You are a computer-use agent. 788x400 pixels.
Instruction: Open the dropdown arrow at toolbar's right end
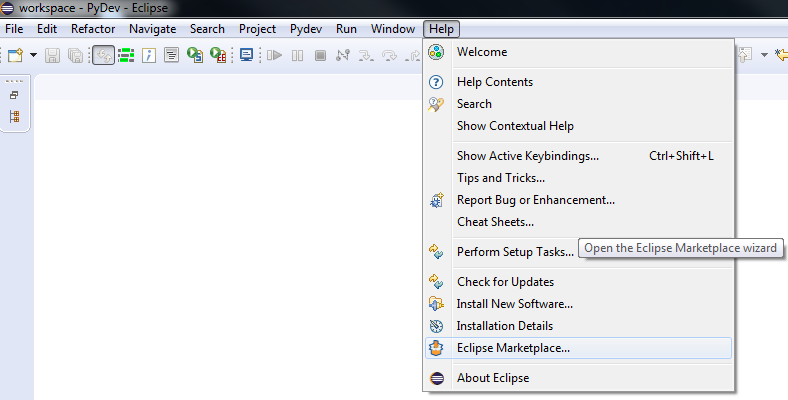pyautogui.click(x=764, y=55)
